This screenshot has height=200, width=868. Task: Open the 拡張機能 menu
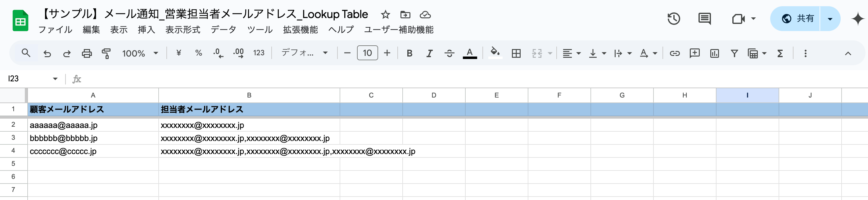(300, 30)
